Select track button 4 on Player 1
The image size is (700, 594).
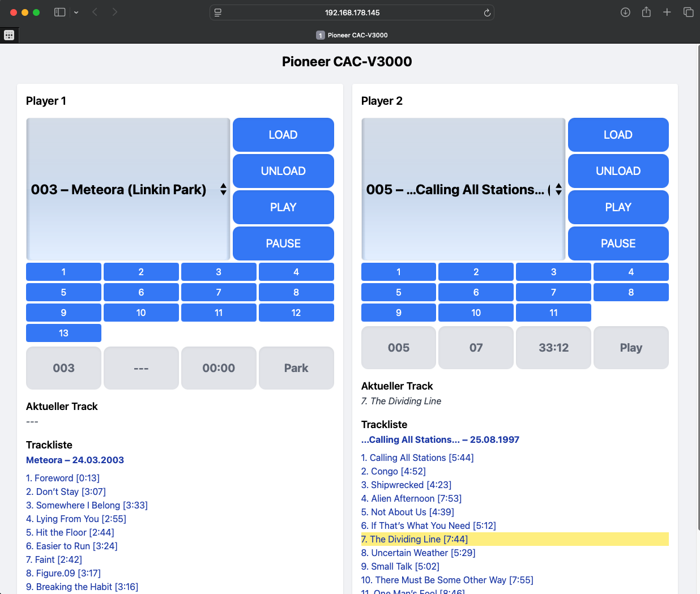(296, 272)
